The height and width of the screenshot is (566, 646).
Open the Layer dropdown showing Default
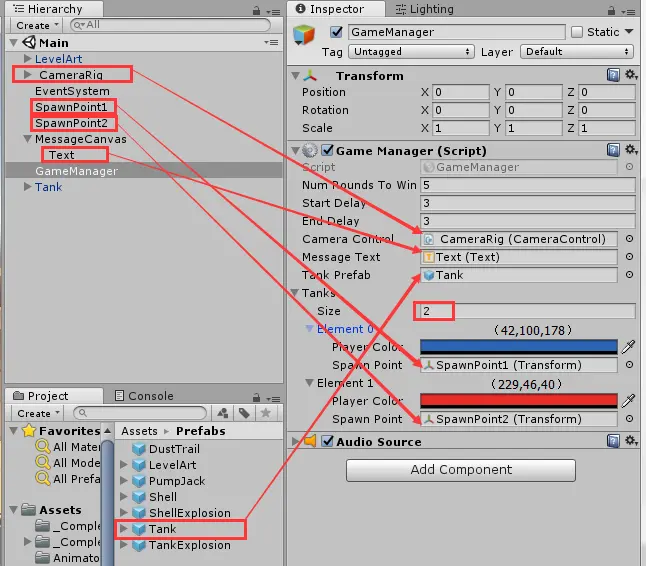pyautogui.click(x=576, y=51)
